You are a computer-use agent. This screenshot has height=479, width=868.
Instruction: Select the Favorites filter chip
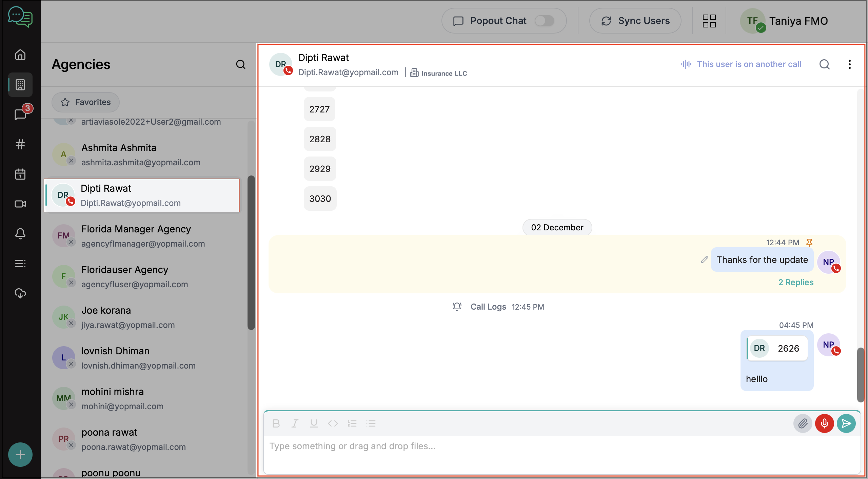[x=85, y=102]
